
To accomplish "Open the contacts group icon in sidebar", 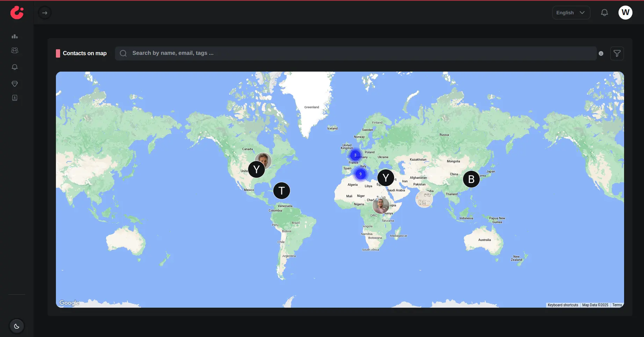I will 15,50.
